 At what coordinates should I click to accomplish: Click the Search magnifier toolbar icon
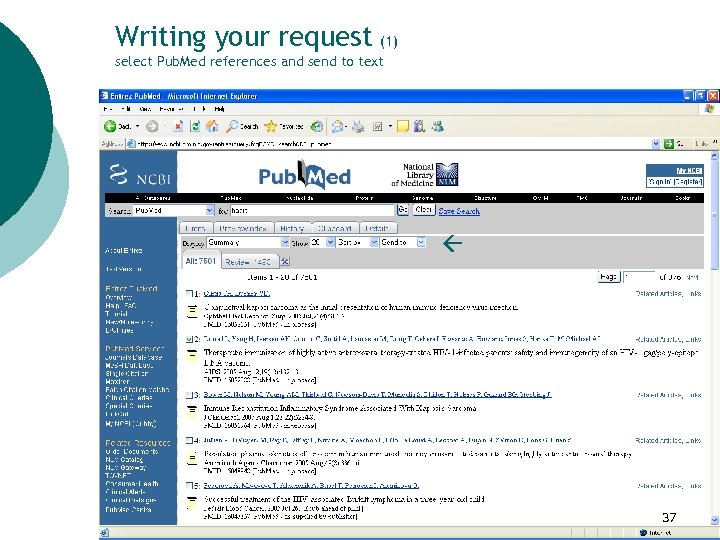coord(232,126)
